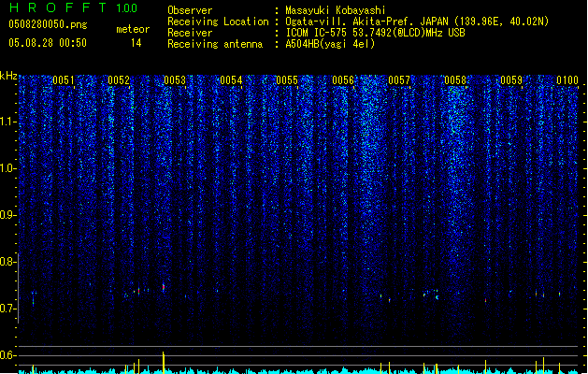This screenshot has width=588, height=374.
Task: Click the 0057 time marker
Action: point(399,80)
